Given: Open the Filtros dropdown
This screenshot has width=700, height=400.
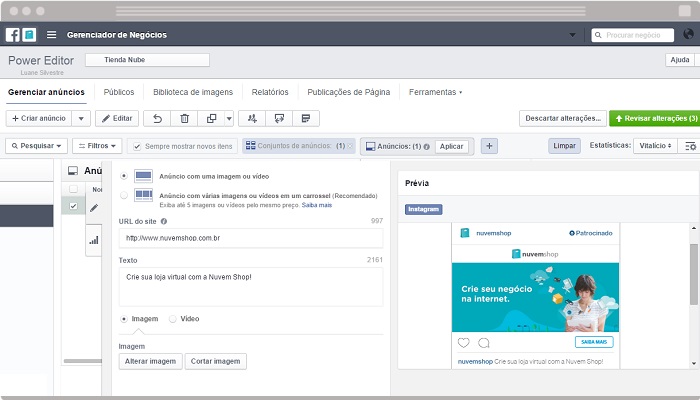Looking at the screenshot, I should click(x=97, y=146).
